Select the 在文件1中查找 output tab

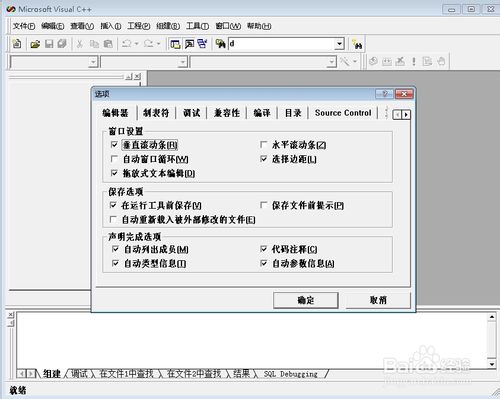[127, 374]
